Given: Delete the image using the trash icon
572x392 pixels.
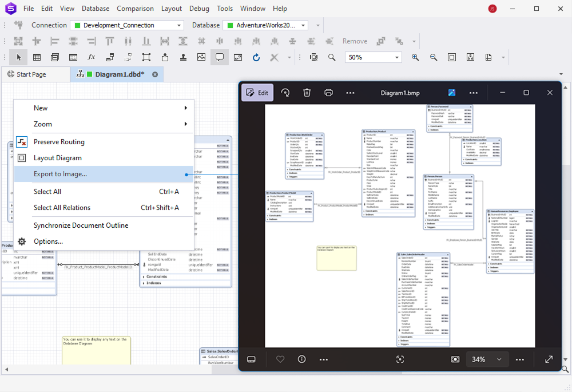Looking at the screenshot, I should [307, 92].
